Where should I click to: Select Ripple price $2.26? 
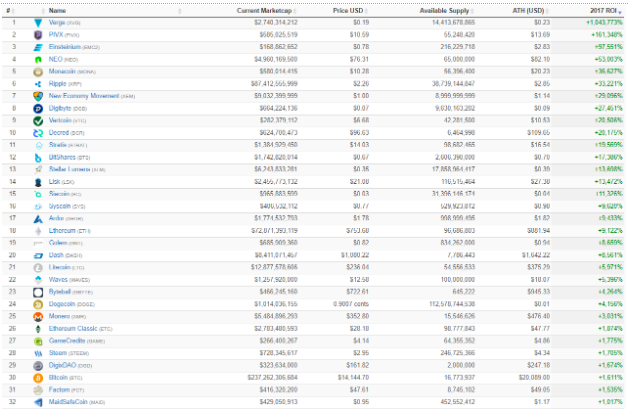[361, 84]
